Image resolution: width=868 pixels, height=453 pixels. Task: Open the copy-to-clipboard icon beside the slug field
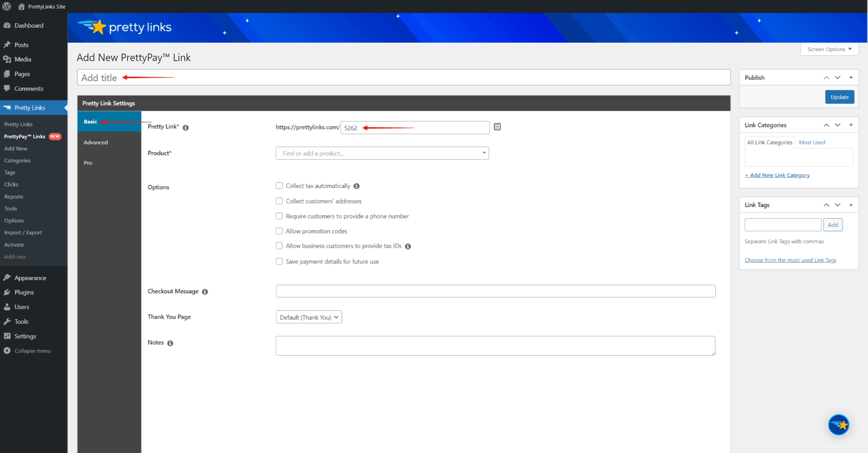497,127
